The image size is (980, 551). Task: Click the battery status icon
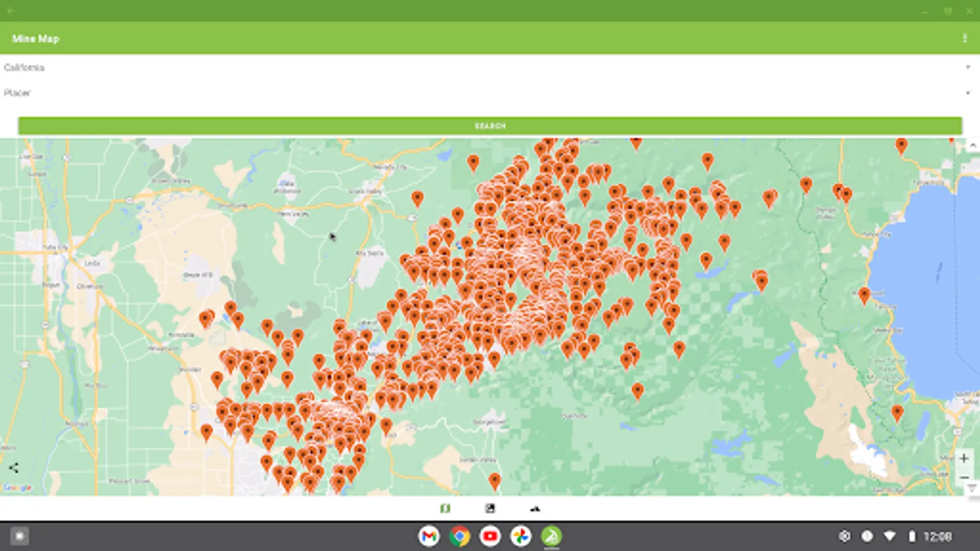[x=911, y=536]
